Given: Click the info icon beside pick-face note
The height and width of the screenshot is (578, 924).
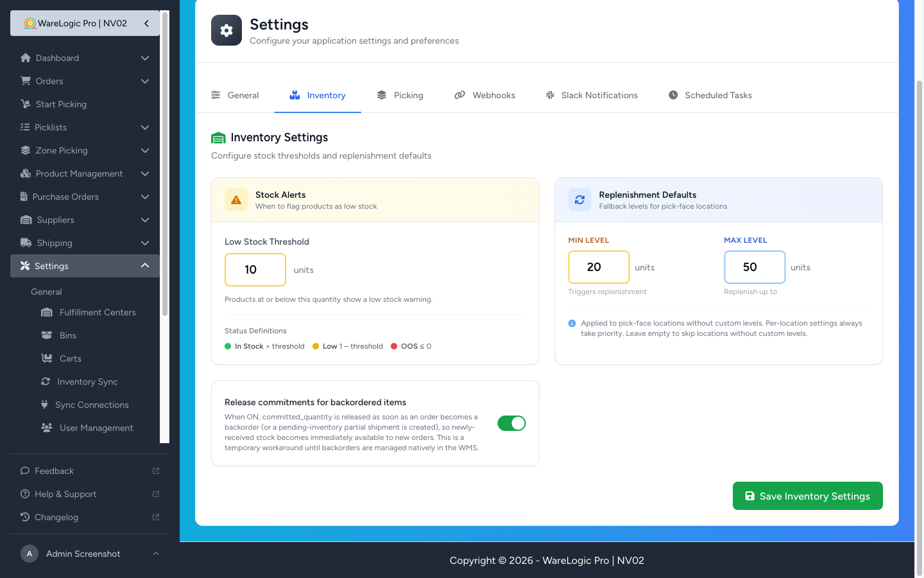Looking at the screenshot, I should [572, 324].
